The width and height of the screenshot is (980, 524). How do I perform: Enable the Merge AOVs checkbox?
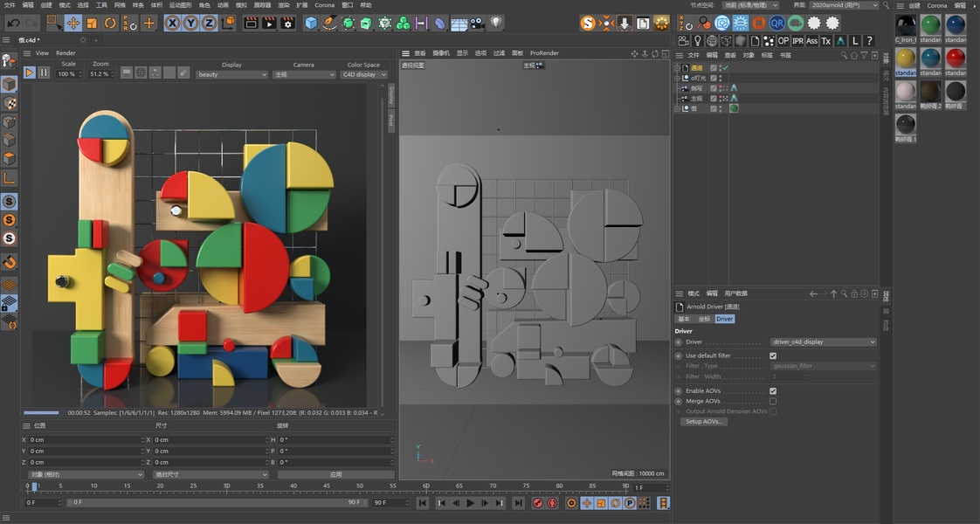point(773,401)
